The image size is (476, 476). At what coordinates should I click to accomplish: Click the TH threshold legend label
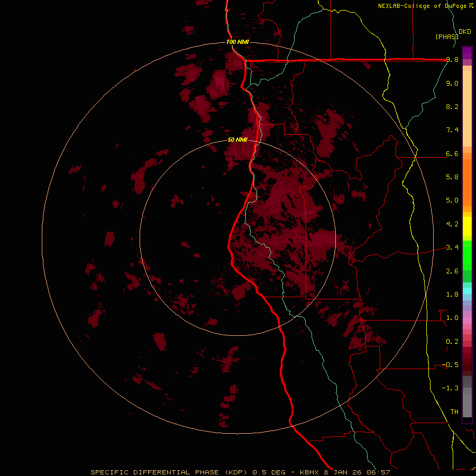[x=454, y=412]
